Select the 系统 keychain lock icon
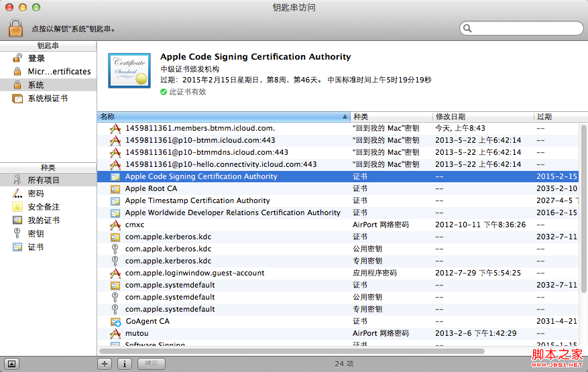 pyautogui.click(x=17, y=84)
